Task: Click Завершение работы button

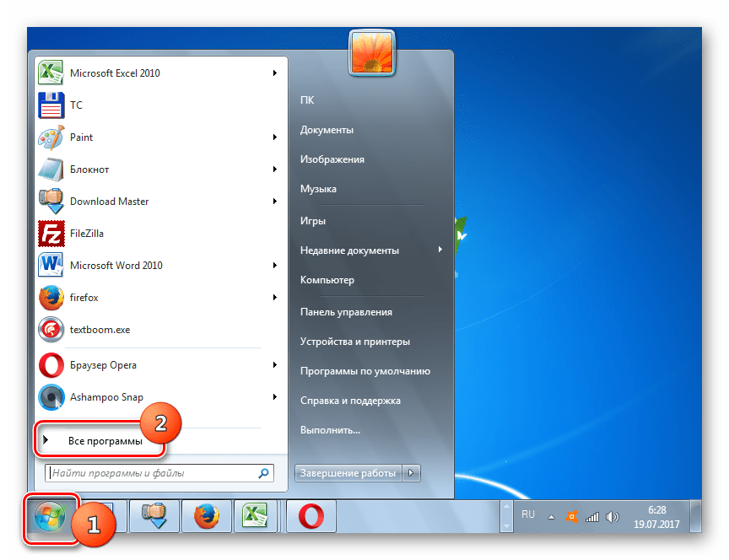Action: (x=348, y=473)
